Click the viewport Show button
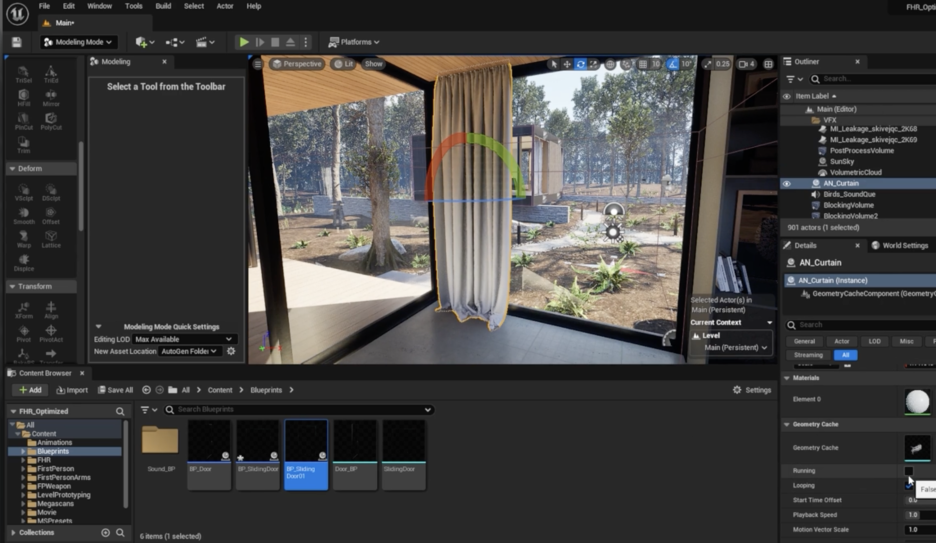The width and height of the screenshot is (936, 543). point(374,64)
